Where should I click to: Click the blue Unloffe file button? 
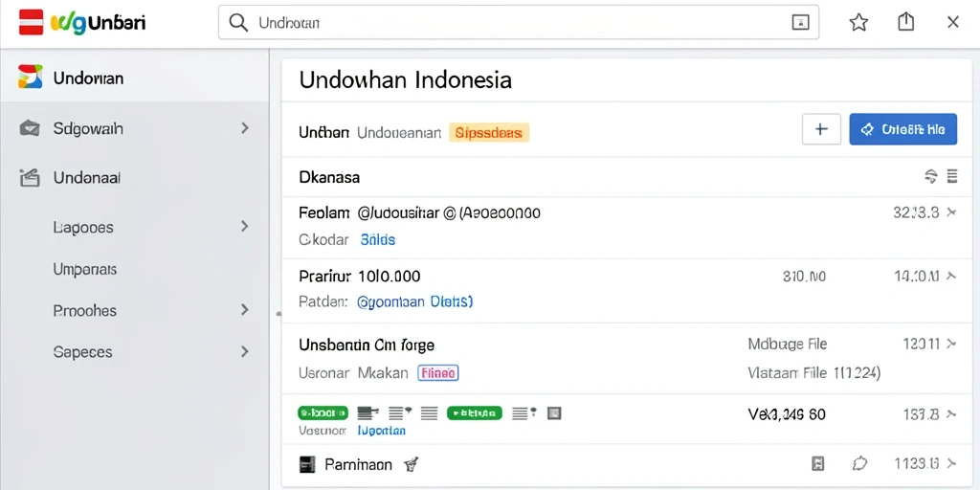903,129
